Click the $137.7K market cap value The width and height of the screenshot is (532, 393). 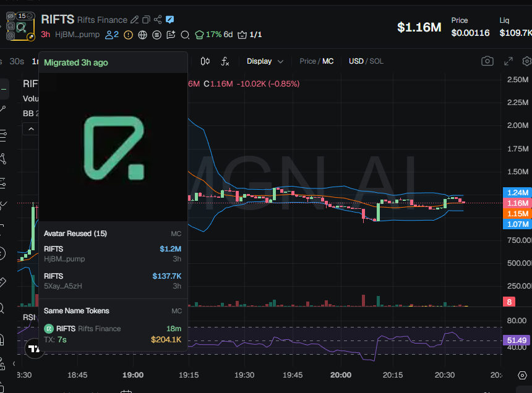166,276
